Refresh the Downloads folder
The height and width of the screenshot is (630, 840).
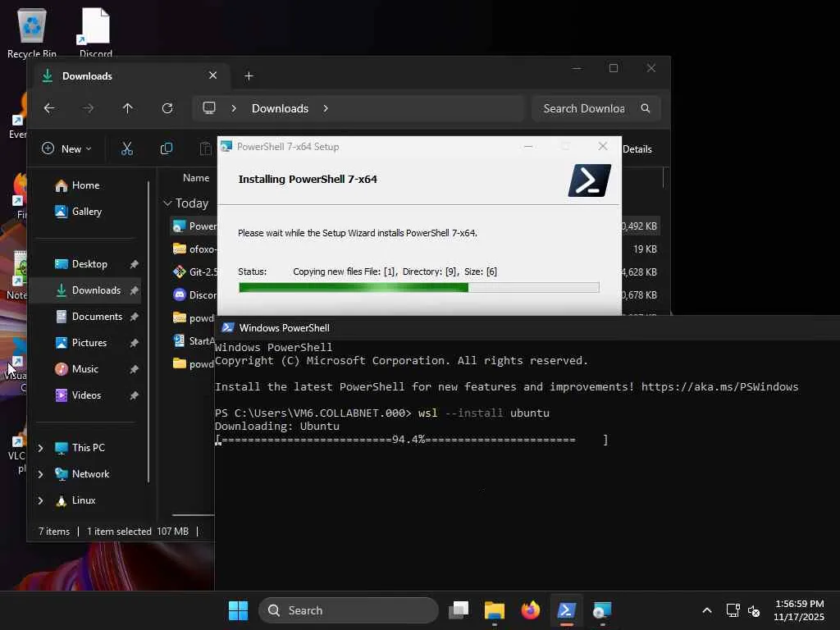coord(167,108)
